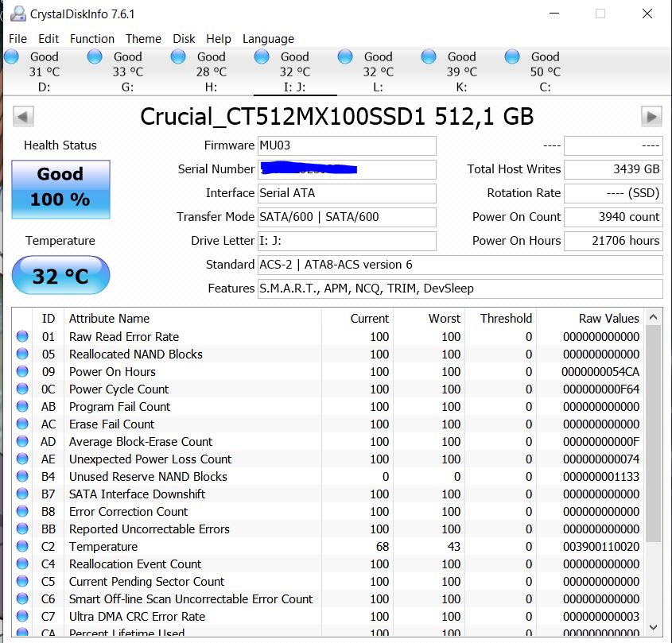Click the Current column header
672x643 pixels.
click(x=357, y=319)
